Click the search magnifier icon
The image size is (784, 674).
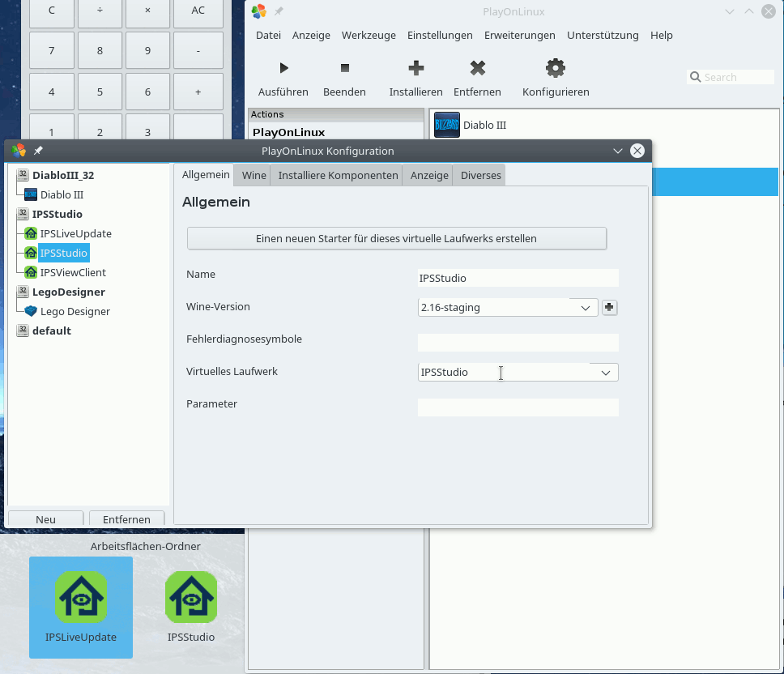point(695,77)
